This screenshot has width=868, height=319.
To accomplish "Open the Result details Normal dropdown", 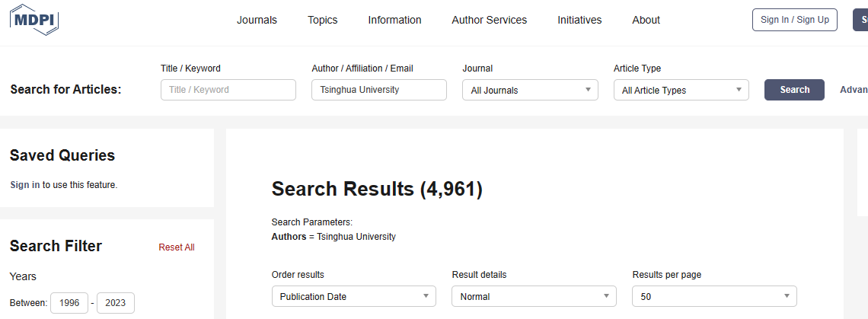I will tap(534, 296).
